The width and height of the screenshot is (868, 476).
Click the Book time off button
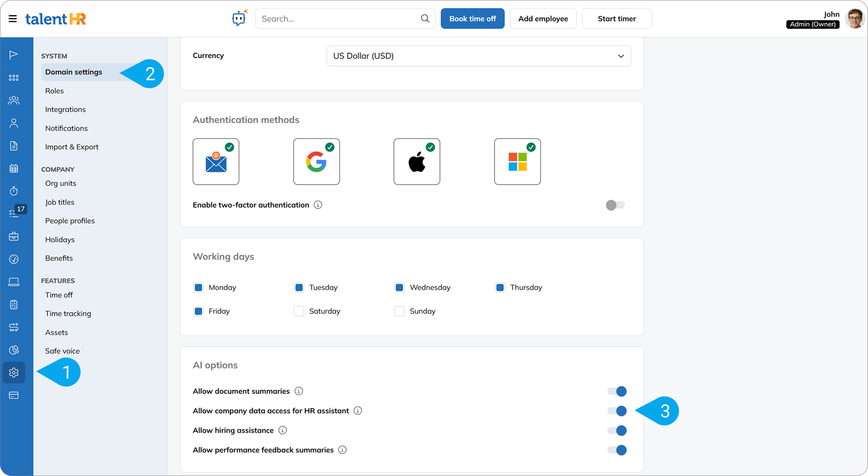click(472, 18)
